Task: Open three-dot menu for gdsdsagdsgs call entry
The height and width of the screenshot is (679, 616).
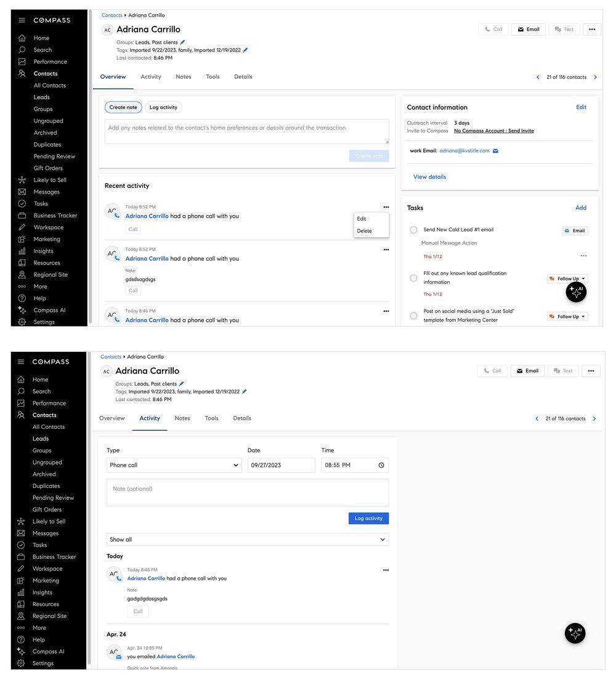Action: [x=386, y=250]
